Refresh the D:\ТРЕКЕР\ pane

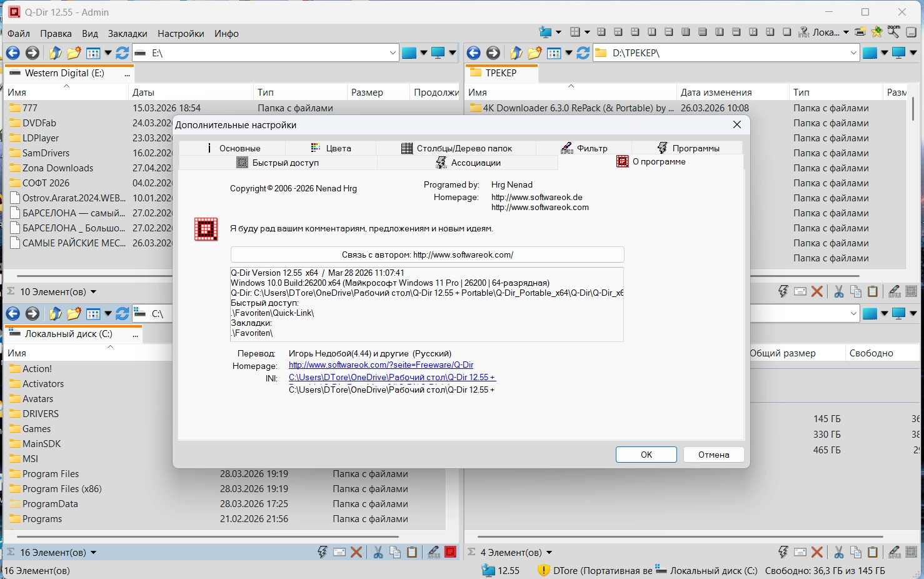click(583, 53)
